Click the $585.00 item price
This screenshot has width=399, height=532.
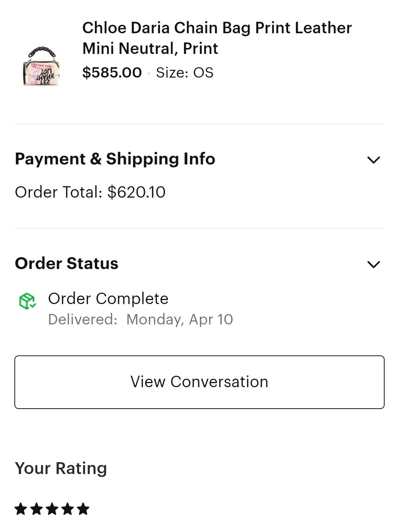click(112, 73)
